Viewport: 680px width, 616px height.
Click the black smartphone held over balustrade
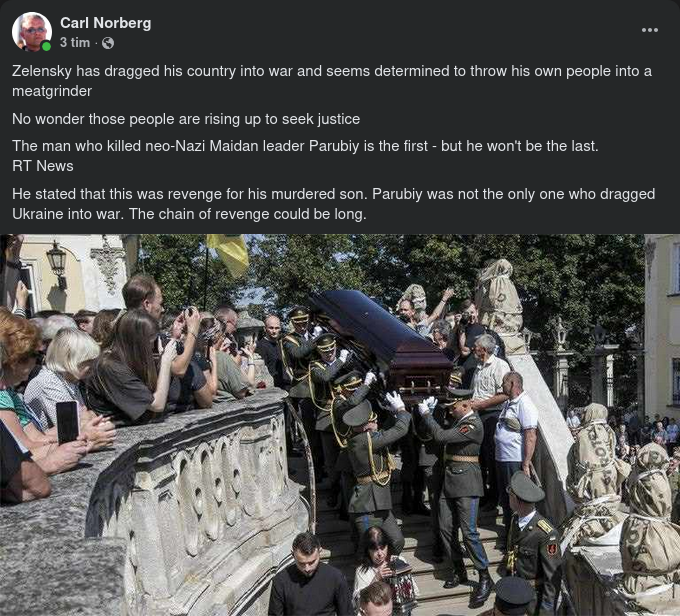click(x=67, y=422)
